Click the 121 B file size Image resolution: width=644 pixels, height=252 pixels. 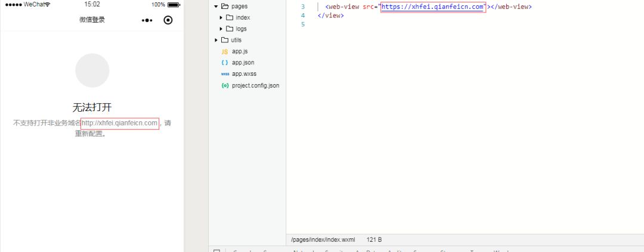pyautogui.click(x=374, y=239)
